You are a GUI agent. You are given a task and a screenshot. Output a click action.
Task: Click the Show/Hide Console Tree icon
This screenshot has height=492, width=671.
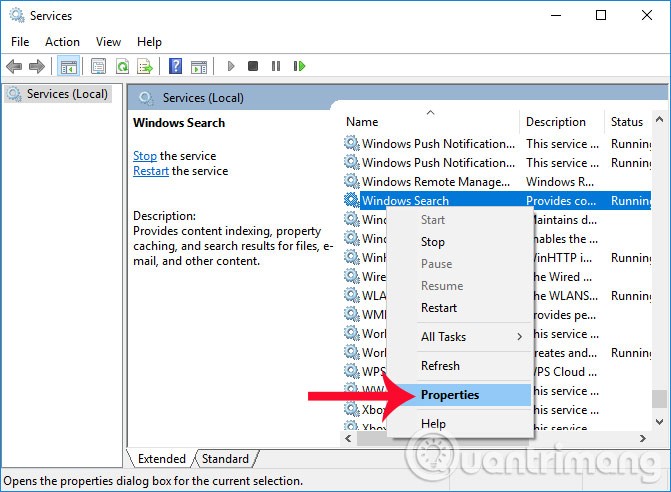click(x=69, y=66)
